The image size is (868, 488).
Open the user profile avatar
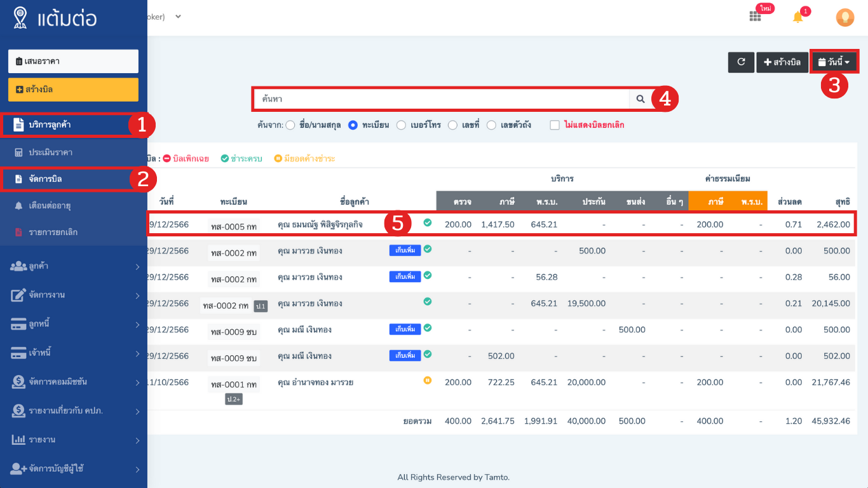(844, 17)
